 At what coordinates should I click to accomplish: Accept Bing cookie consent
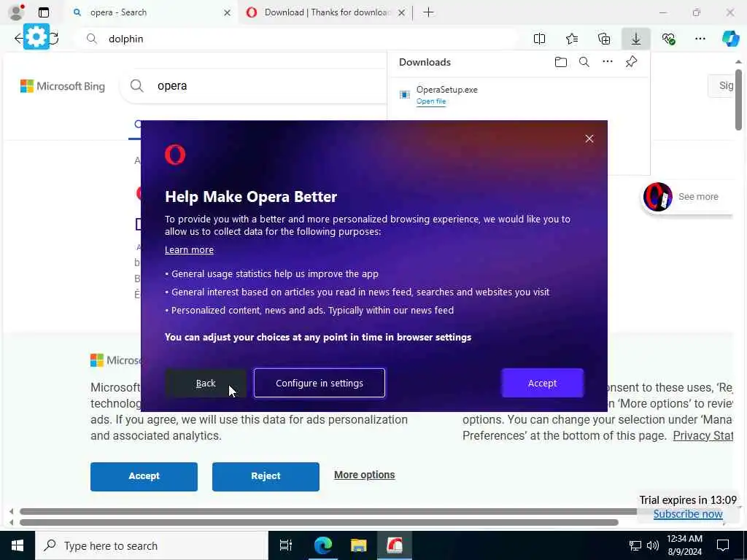(144, 476)
